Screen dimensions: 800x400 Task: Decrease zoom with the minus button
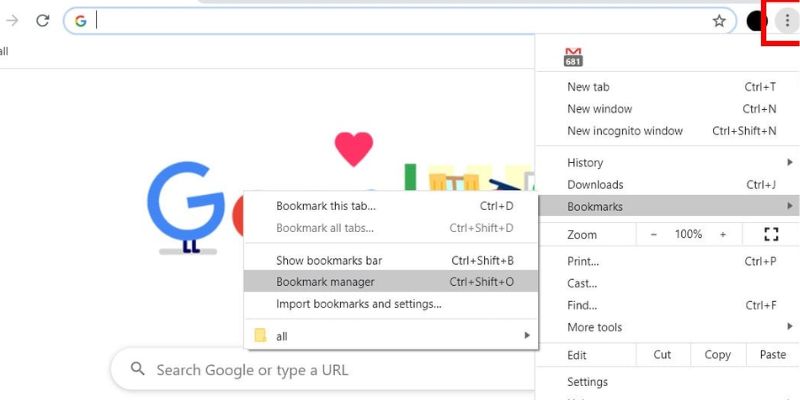pos(654,234)
